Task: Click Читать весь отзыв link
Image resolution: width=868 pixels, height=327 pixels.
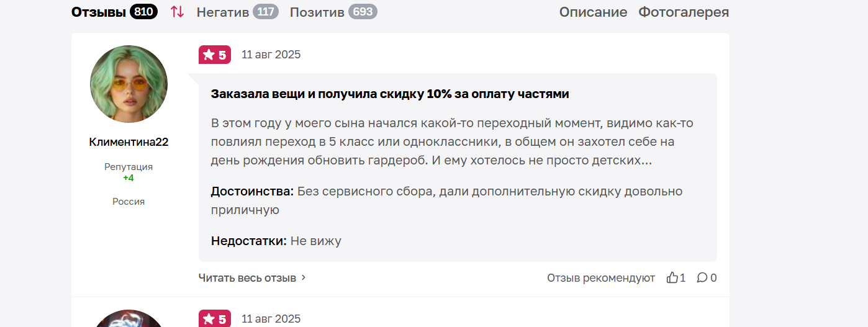Action: (247, 277)
